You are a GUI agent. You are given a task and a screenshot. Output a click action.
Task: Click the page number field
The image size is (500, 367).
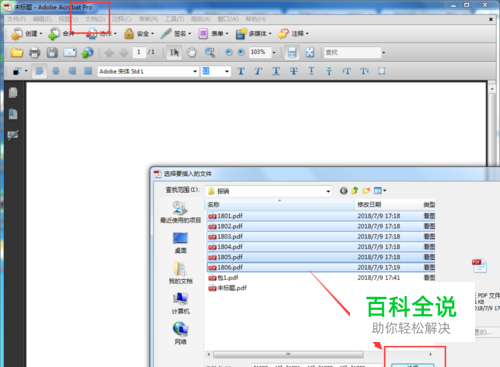[139, 52]
